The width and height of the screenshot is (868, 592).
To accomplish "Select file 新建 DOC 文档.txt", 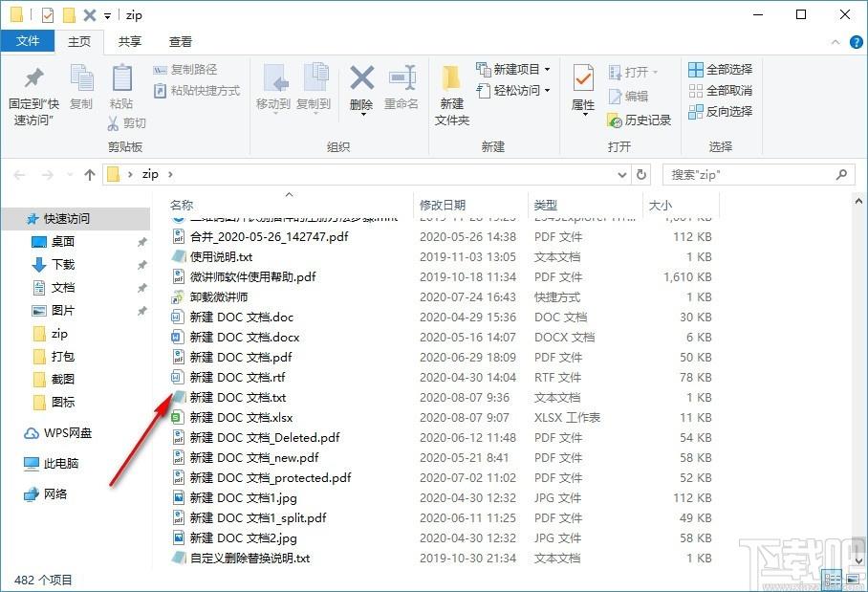I will click(x=237, y=398).
